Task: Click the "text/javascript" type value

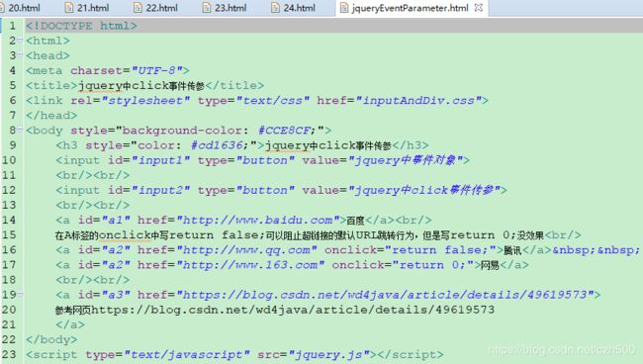Action: (187, 354)
